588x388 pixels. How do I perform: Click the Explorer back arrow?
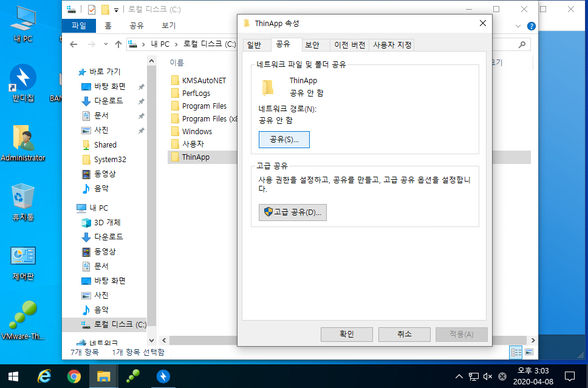click(73, 44)
